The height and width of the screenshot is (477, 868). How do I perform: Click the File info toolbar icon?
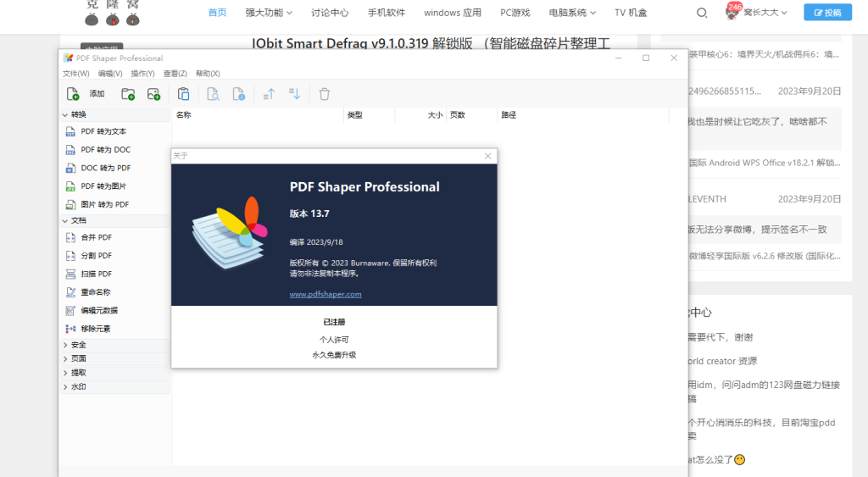click(x=238, y=94)
